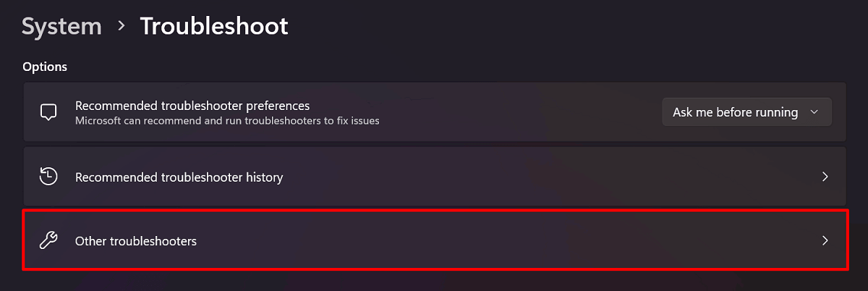Image resolution: width=868 pixels, height=291 pixels.
Task: Click the arrow on Recommended troubleshooter history row
Action: [825, 177]
